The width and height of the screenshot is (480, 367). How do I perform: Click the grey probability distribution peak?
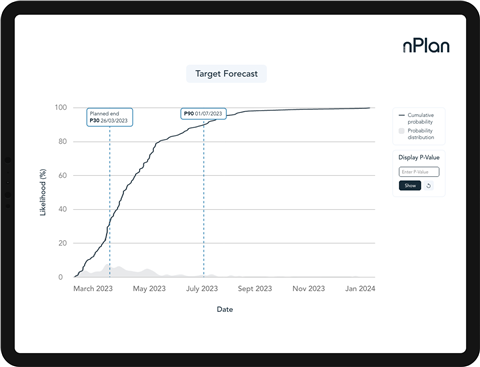[x=107, y=270]
